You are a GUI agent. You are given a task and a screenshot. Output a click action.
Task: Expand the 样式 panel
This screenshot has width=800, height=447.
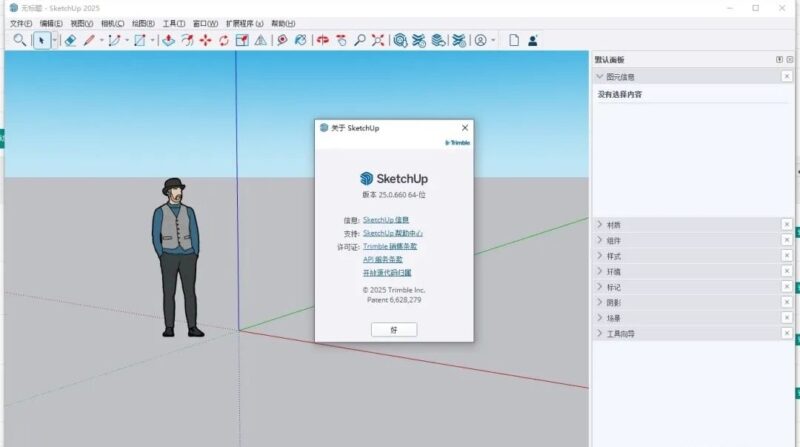click(x=599, y=256)
